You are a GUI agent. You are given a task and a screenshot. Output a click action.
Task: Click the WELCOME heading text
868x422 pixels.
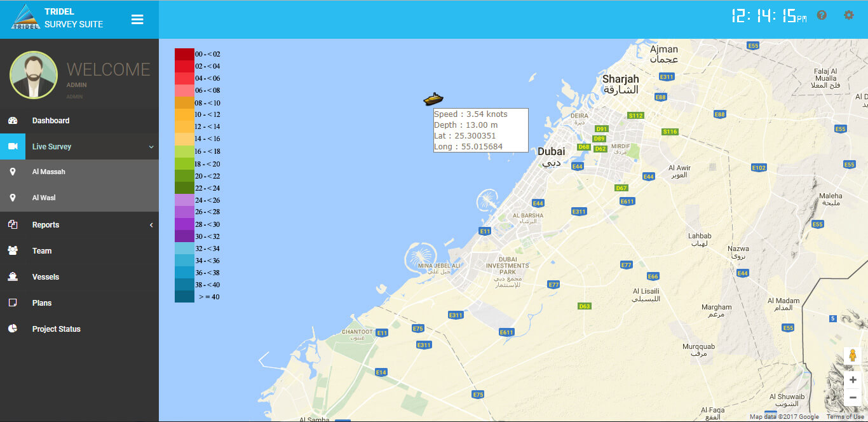pos(109,69)
